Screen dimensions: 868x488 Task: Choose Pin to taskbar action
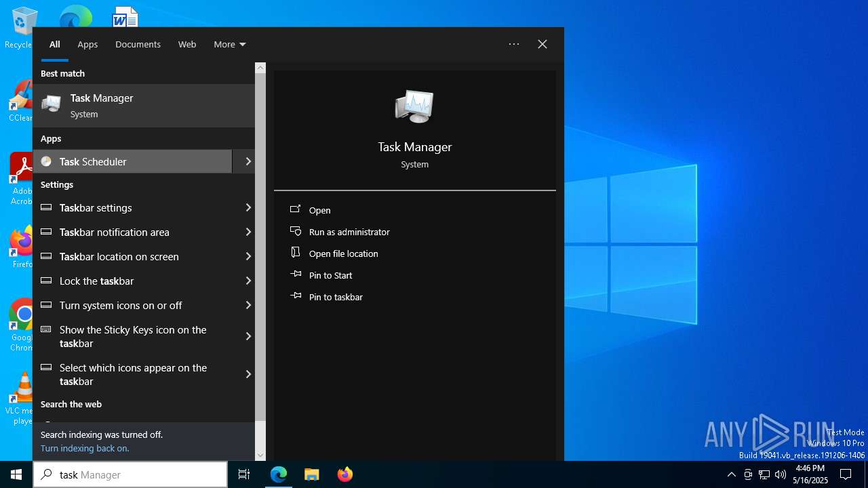335,297
